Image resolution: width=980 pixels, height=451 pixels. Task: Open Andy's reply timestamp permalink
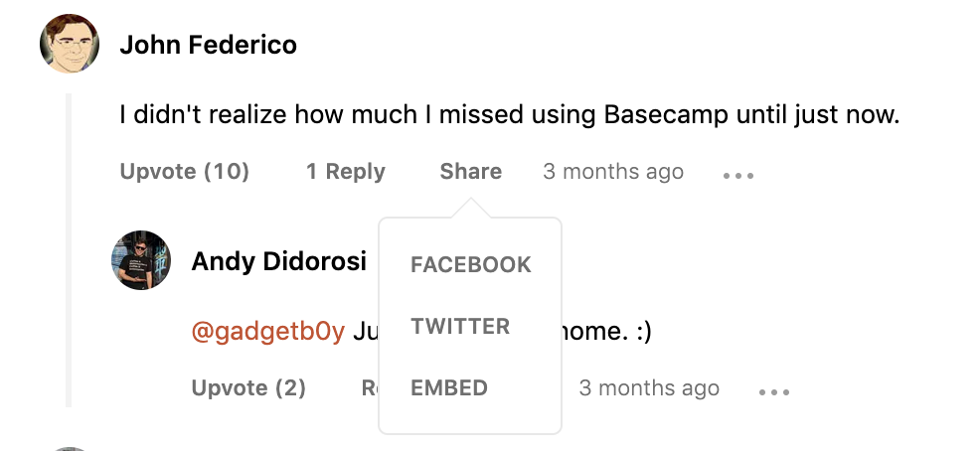coord(649,387)
